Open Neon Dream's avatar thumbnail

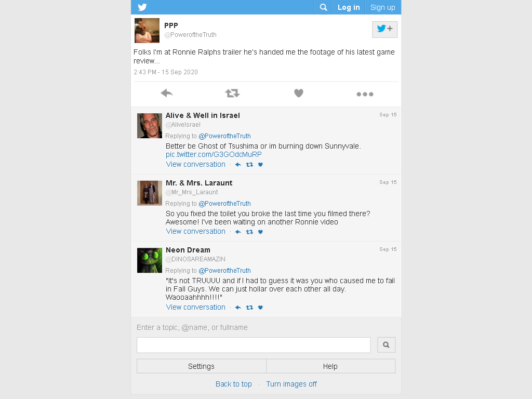click(x=150, y=260)
